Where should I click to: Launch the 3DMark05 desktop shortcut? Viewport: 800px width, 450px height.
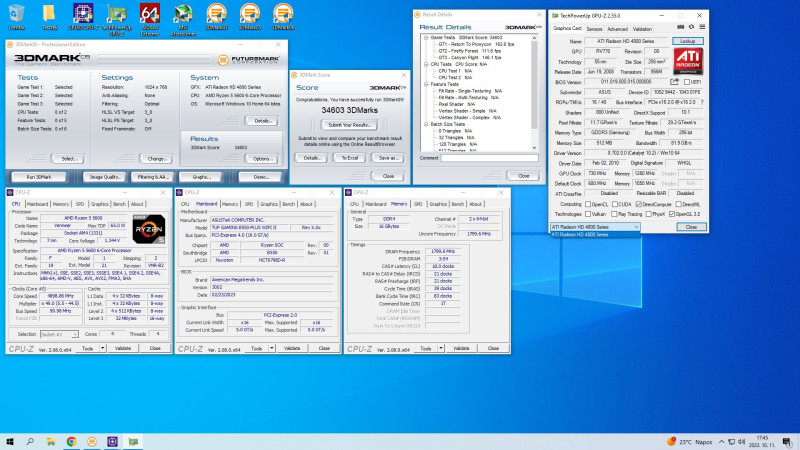point(249,17)
